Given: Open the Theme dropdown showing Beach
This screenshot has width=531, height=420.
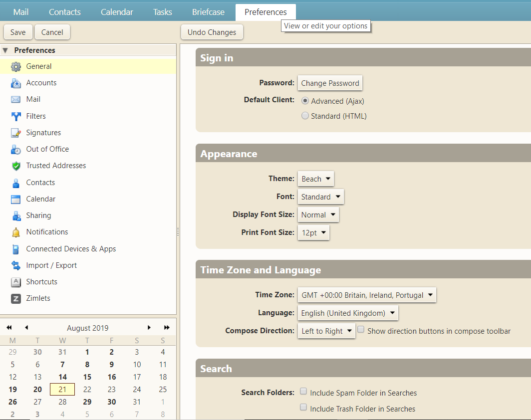Looking at the screenshot, I should [316, 179].
